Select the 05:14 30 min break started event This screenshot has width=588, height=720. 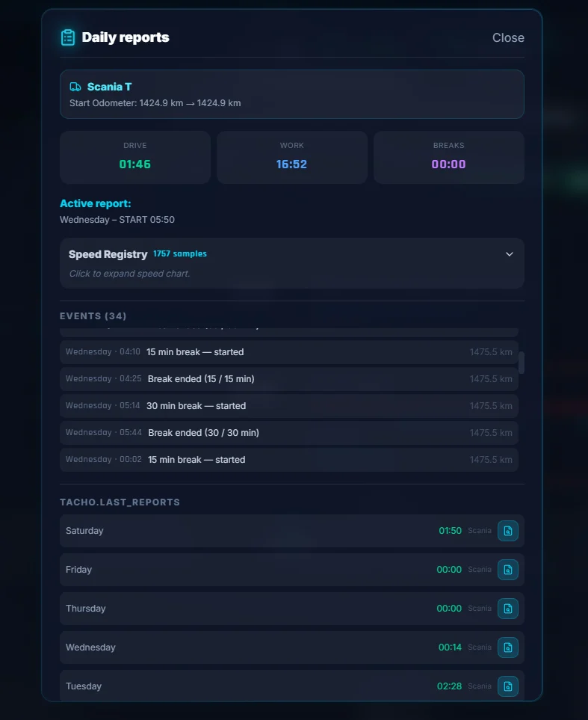pyautogui.click(x=288, y=406)
